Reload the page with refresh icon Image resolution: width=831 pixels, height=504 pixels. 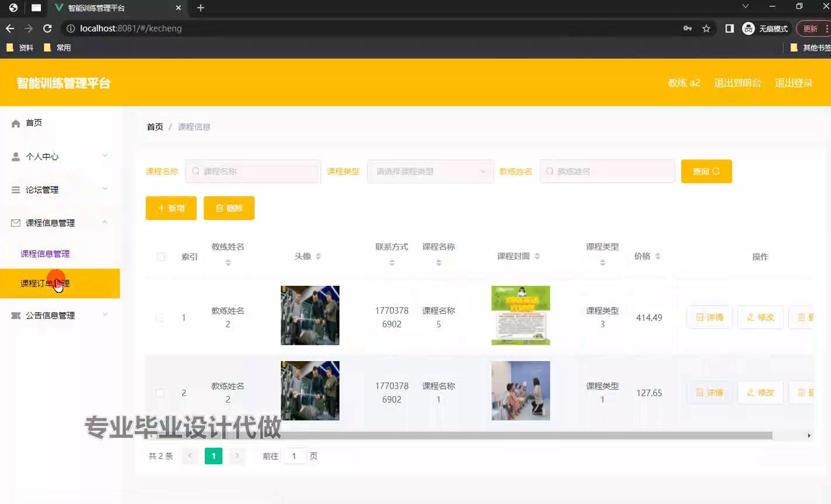coord(47,28)
